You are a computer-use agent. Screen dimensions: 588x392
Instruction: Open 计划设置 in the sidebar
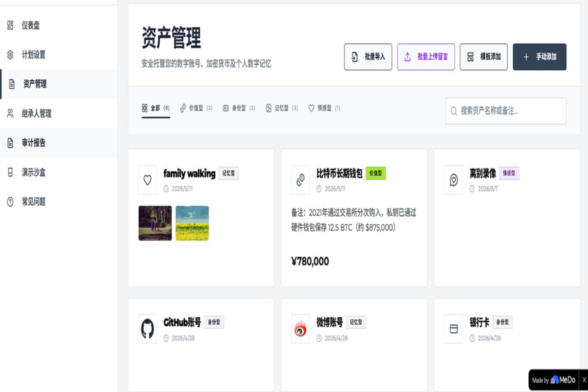pyautogui.click(x=58, y=55)
